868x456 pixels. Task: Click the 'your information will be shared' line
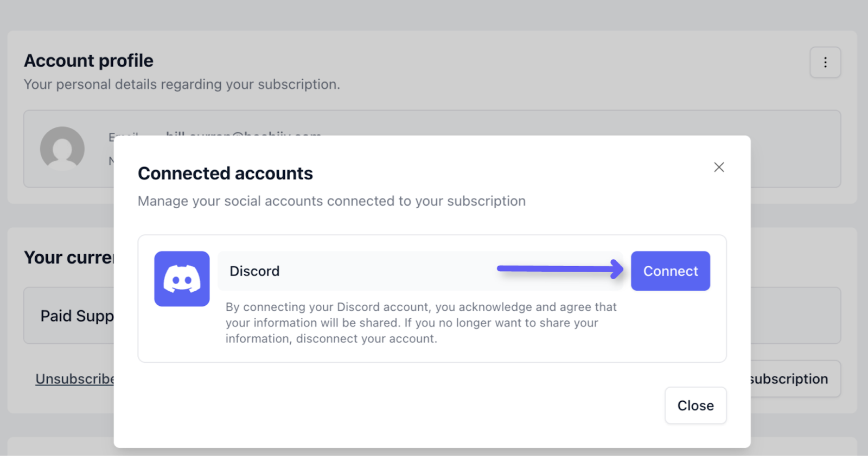[x=412, y=323]
